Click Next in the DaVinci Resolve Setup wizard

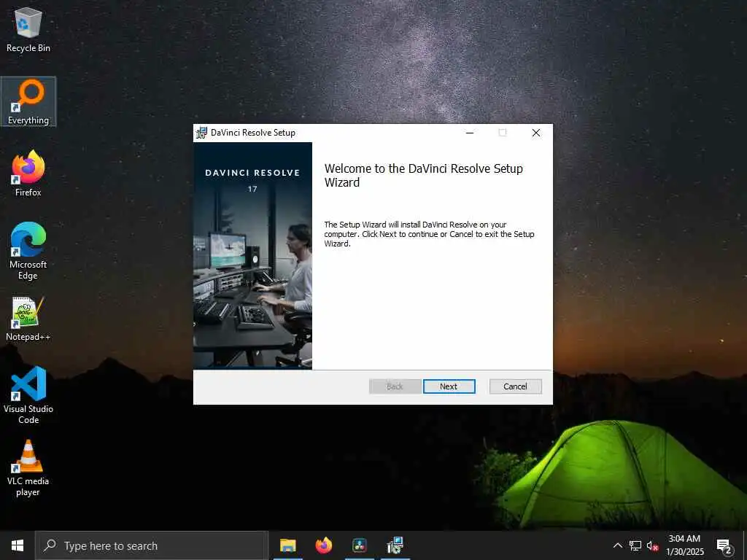pos(449,386)
